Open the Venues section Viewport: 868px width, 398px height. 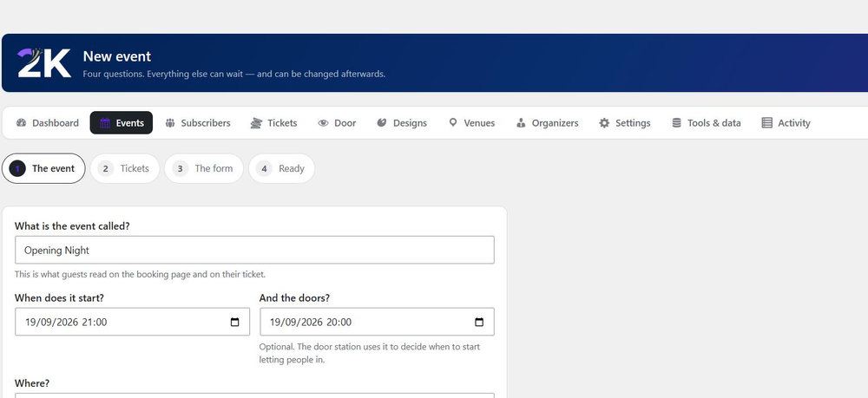tap(471, 123)
